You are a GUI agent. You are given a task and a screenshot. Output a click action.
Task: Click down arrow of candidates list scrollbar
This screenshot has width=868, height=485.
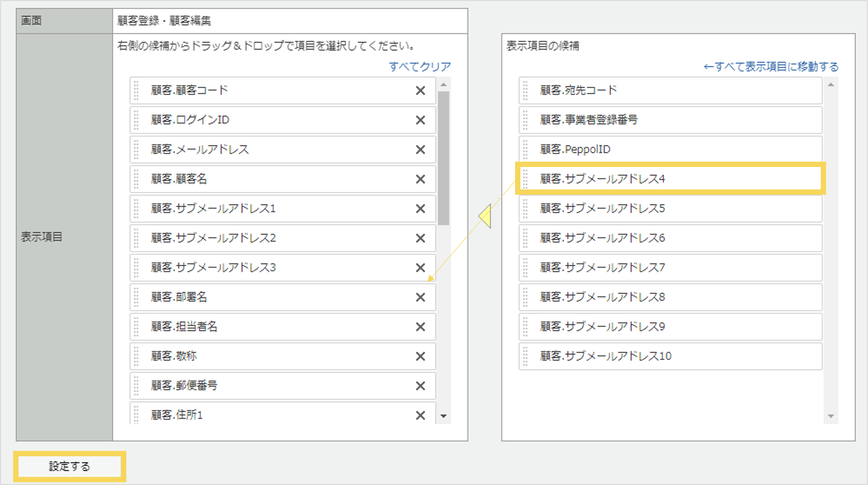(x=831, y=416)
